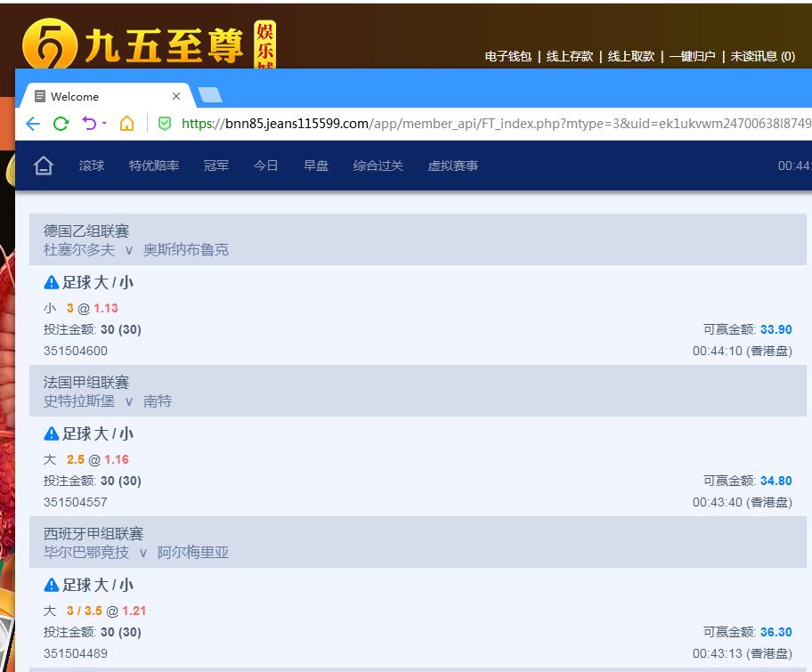
Task: Click bet ID 351504489
Action: tap(76, 653)
